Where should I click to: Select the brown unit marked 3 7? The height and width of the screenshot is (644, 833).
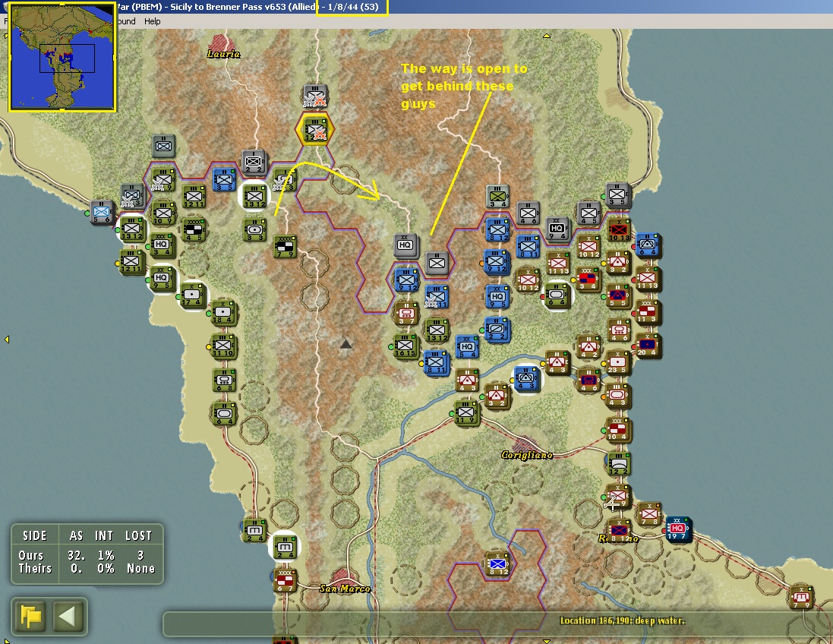(x=406, y=312)
